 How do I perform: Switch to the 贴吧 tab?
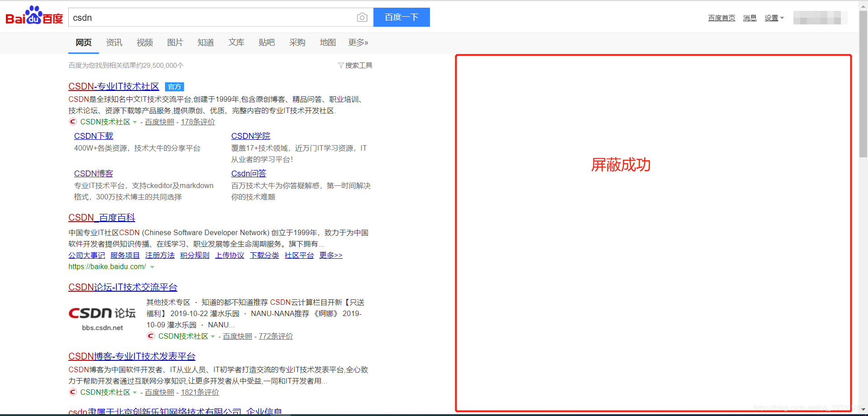coord(267,43)
